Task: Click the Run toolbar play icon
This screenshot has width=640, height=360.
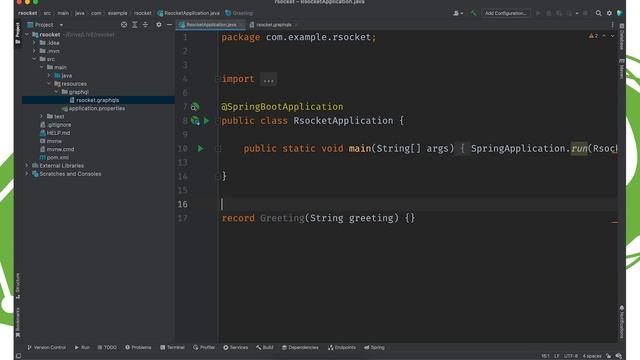Action: pyautogui.click(x=538, y=13)
